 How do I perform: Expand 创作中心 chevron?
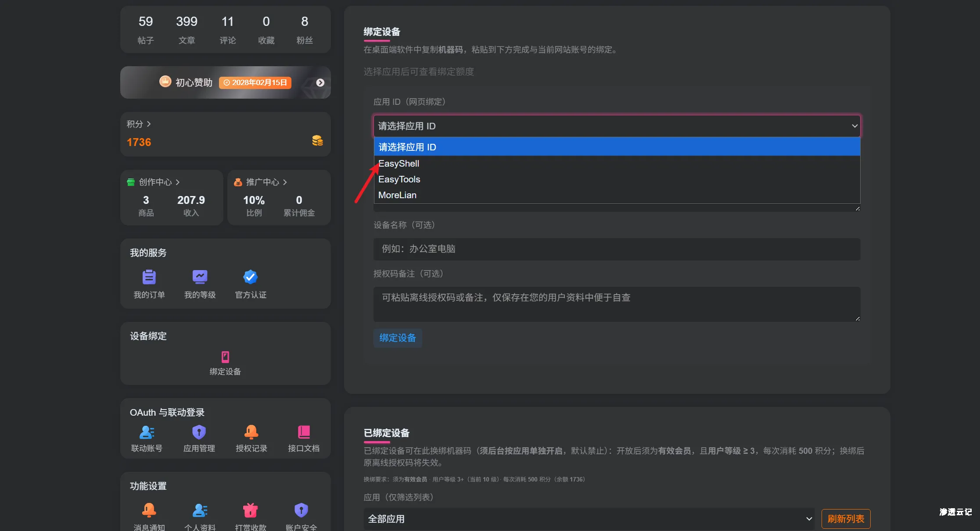(x=177, y=182)
